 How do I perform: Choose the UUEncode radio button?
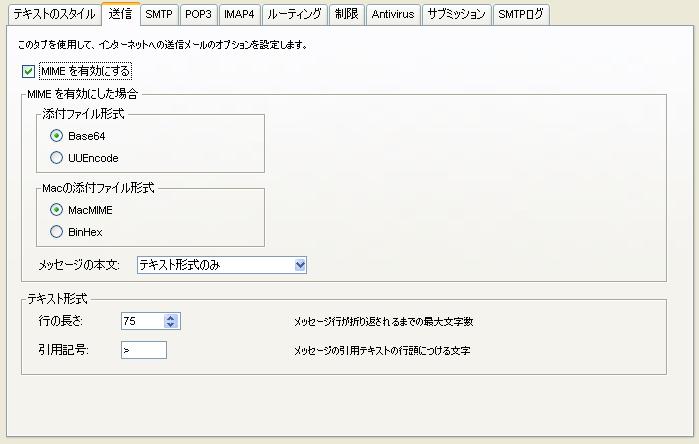pos(56,157)
